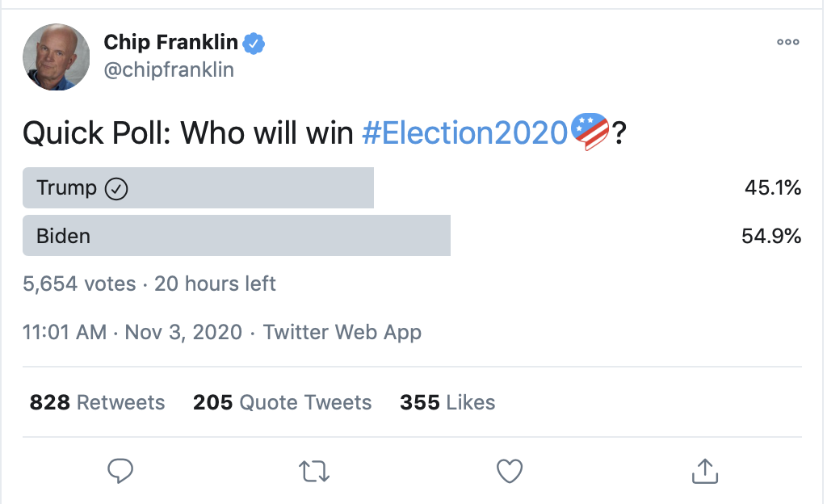The image size is (827, 504).
Task: View the 828 Retweets list
Action: coord(97,402)
